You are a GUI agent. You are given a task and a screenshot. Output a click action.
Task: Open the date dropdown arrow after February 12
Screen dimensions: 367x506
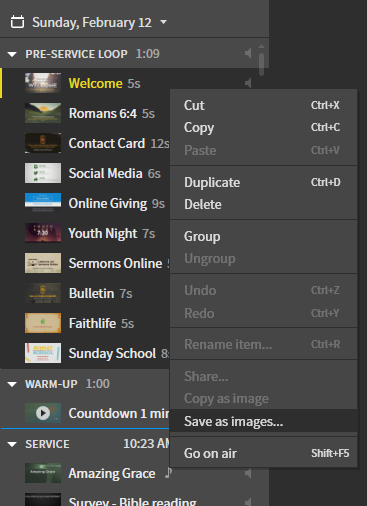pos(163,22)
